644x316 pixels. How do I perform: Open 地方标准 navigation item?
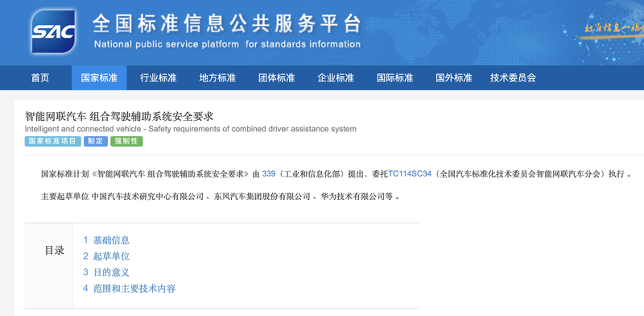tap(217, 77)
